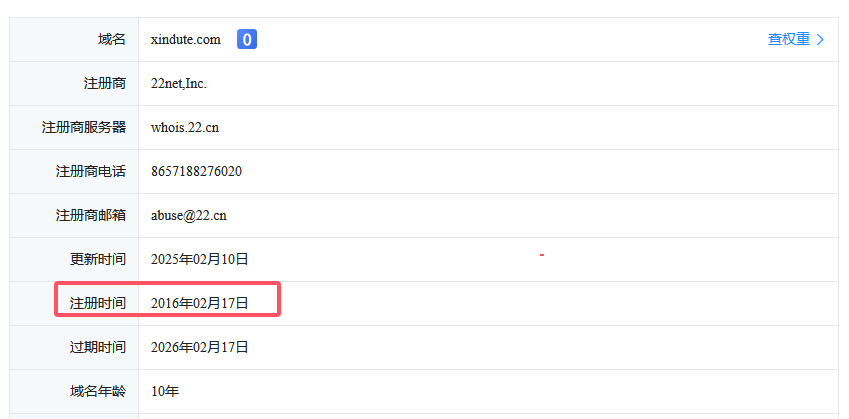849x419 pixels.
Task: Click the registration date 2016年02月17日
Action: pyautogui.click(x=199, y=303)
